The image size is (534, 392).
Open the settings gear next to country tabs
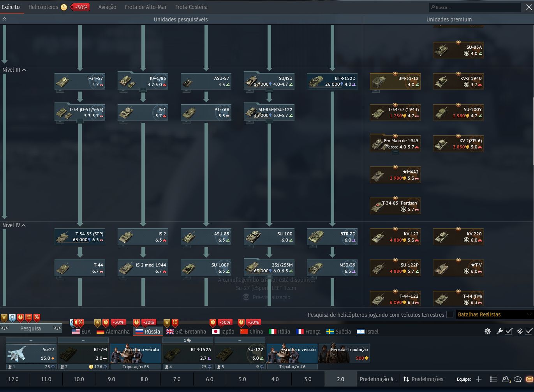pyautogui.click(x=488, y=331)
